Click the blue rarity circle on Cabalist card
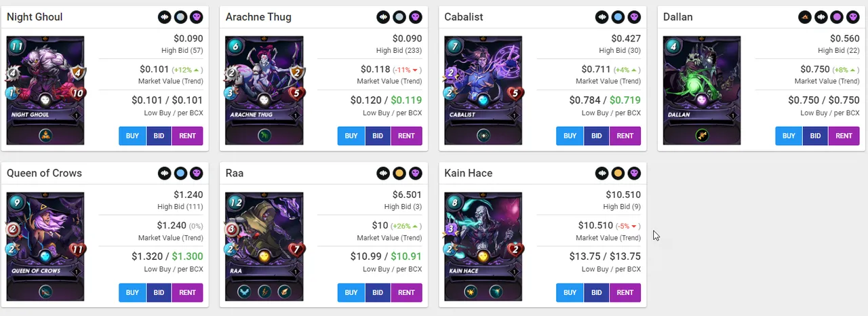Viewport: 868px width, 316px height. tap(618, 17)
